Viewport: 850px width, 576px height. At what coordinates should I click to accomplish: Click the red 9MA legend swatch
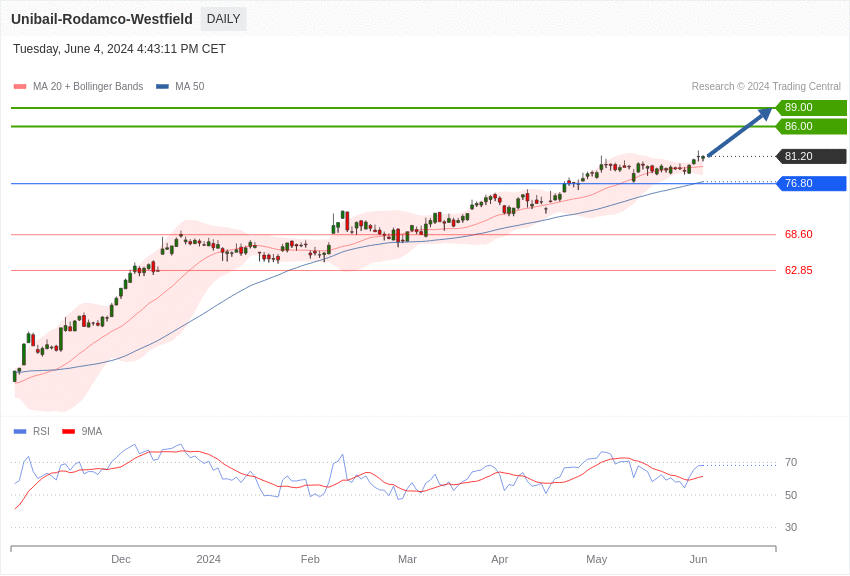[68, 432]
